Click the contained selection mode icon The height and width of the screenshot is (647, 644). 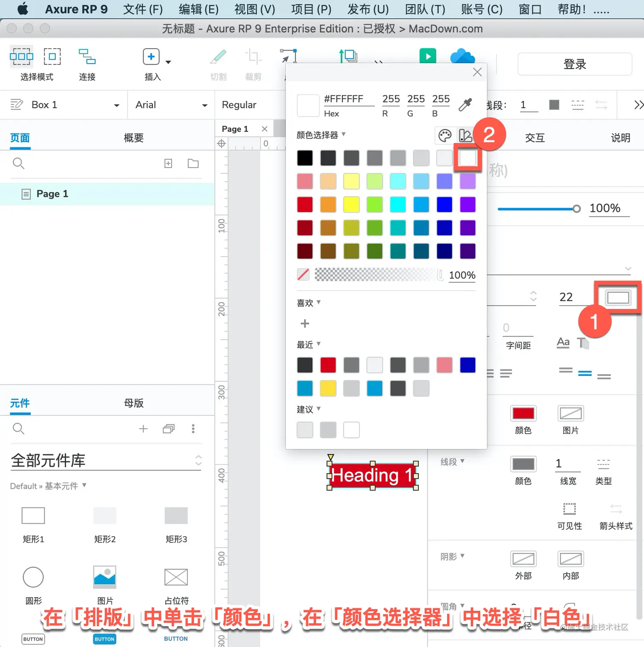tap(52, 57)
